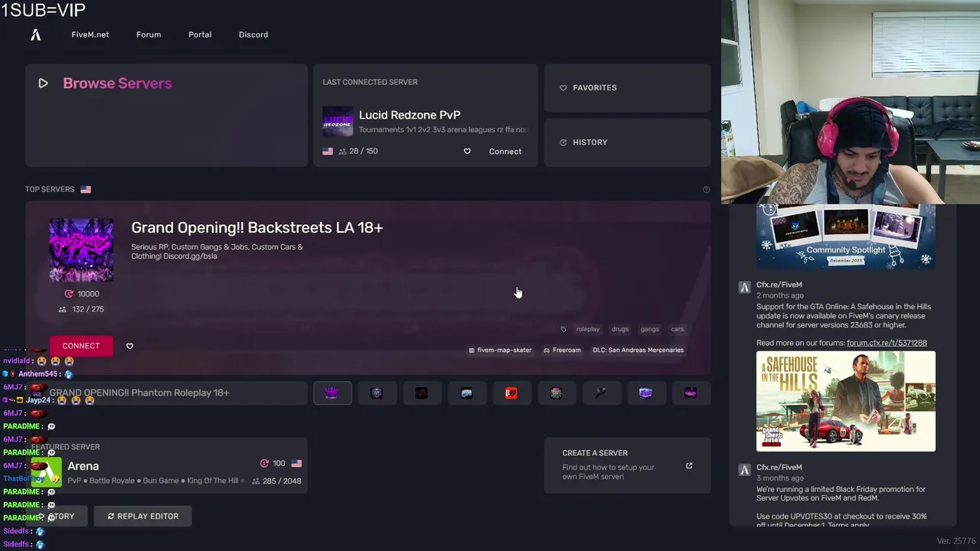Select the blue-white graffiti server icon in carousel

tap(466, 393)
